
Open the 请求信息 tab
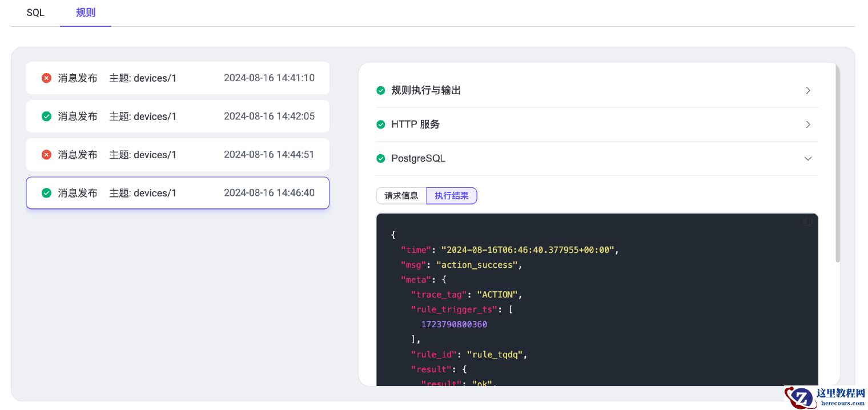click(401, 196)
